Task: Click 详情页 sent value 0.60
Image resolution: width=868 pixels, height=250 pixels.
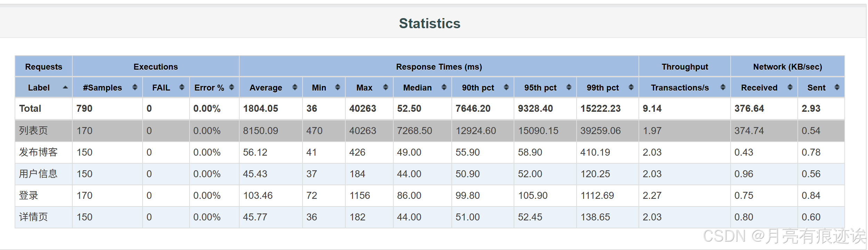Action: click(x=811, y=217)
